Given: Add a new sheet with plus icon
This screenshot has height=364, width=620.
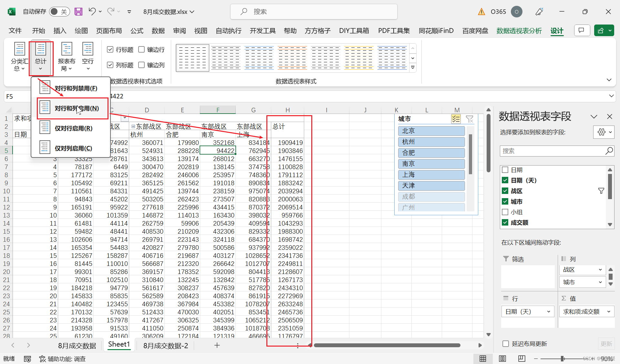Looking at the screenshot, I should point(217,345).
